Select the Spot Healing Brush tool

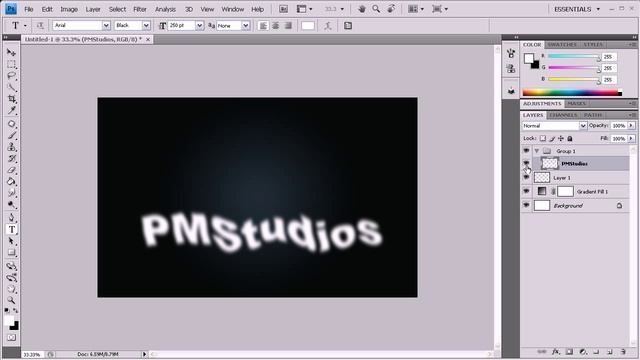11,124
